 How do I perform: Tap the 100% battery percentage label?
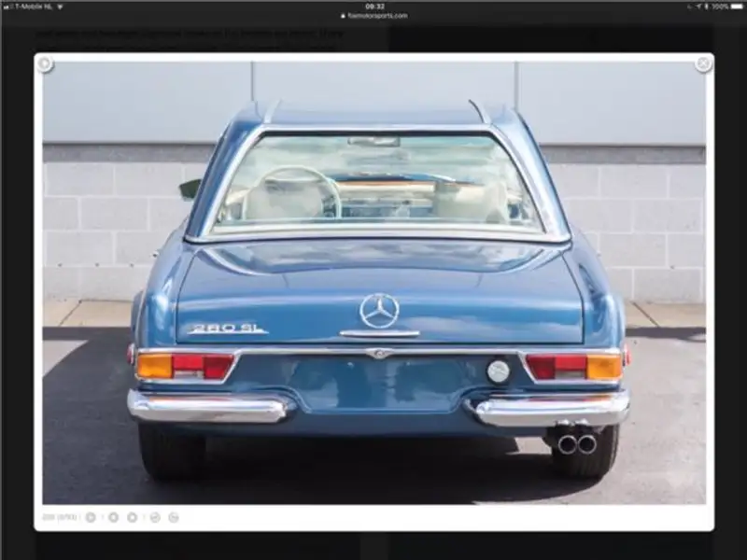719,6
